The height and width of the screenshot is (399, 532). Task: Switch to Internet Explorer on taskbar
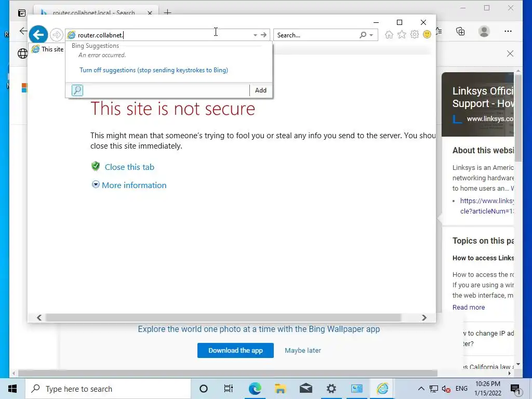coord(382,389)
